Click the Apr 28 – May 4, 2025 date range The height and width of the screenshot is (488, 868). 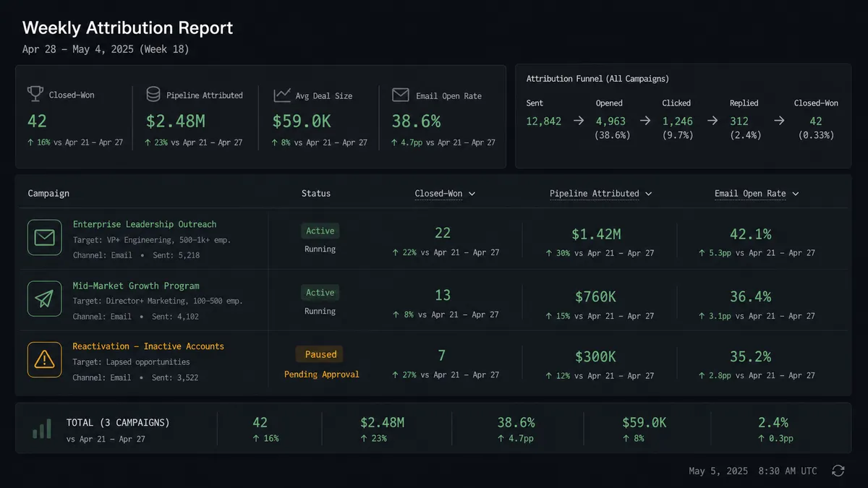(x=106, y=49)
